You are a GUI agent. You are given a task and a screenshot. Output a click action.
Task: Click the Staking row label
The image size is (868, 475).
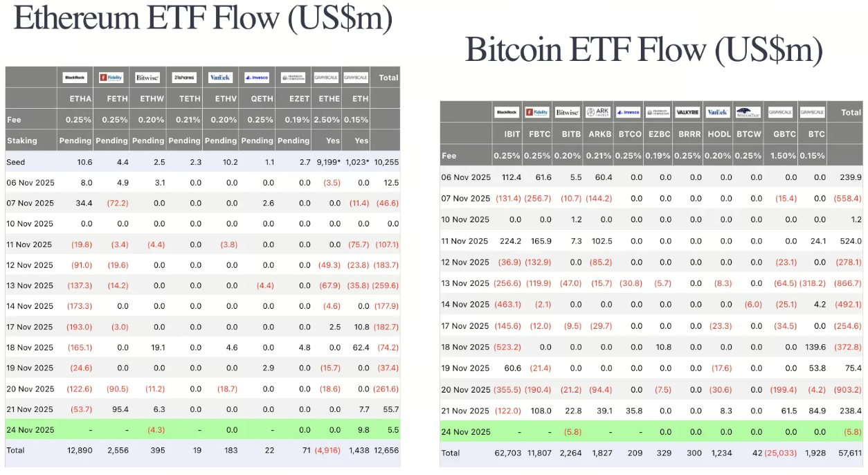[x=22, y=141]
